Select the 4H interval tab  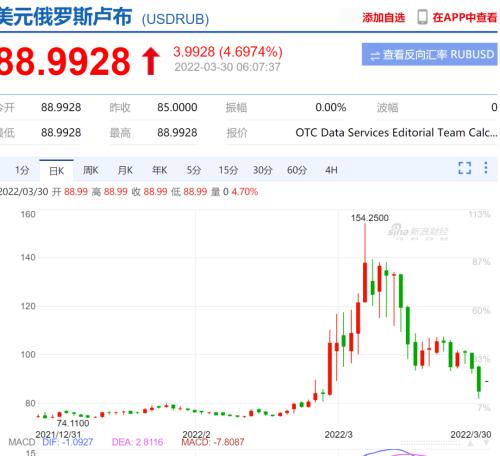pyautogui.click(x=331, y=170)
